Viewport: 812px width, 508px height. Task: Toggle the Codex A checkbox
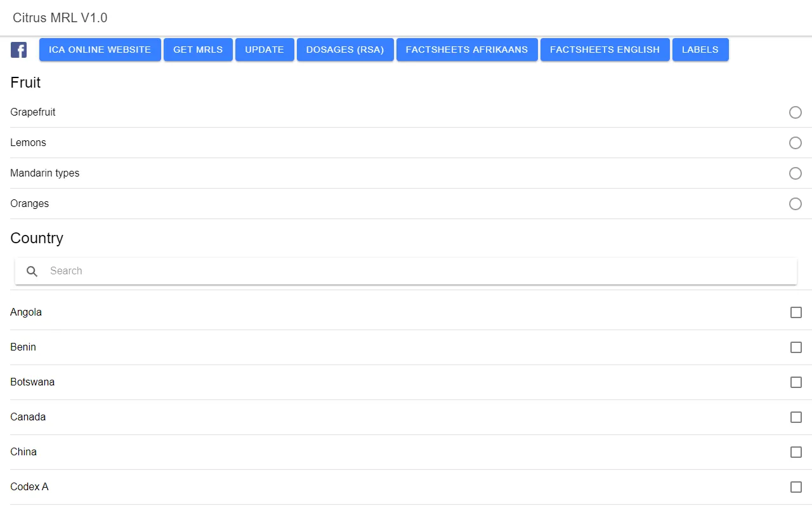point(796,487)
